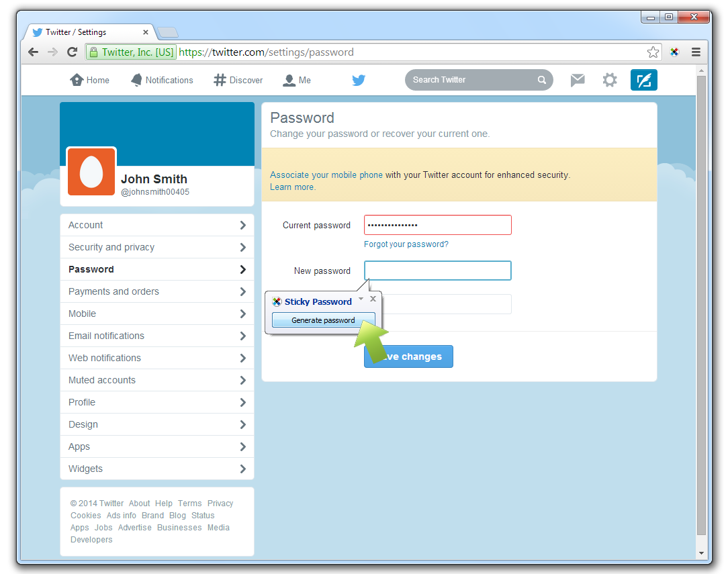
Task: Click the browser forward arrow
Action: click(x=52, y=52)
